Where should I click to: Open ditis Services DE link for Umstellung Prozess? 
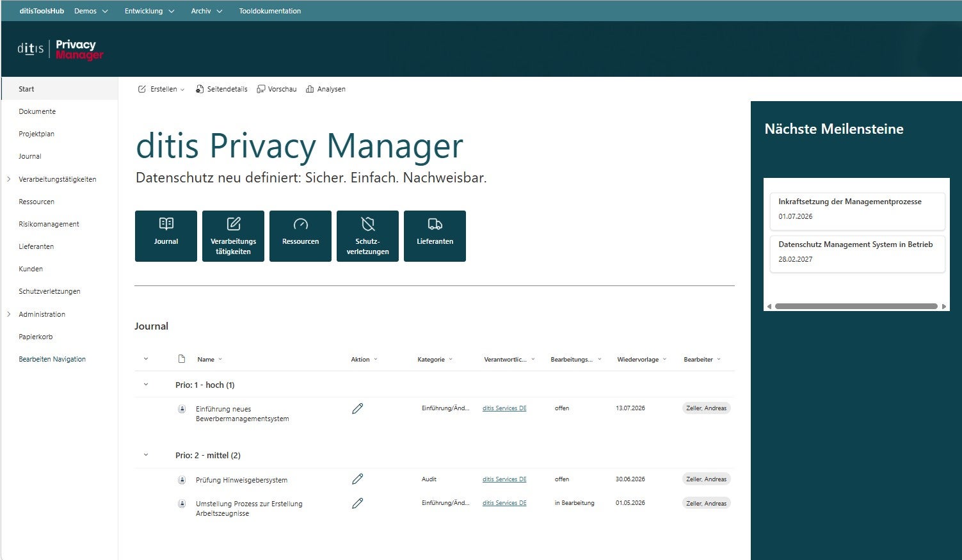504,503
